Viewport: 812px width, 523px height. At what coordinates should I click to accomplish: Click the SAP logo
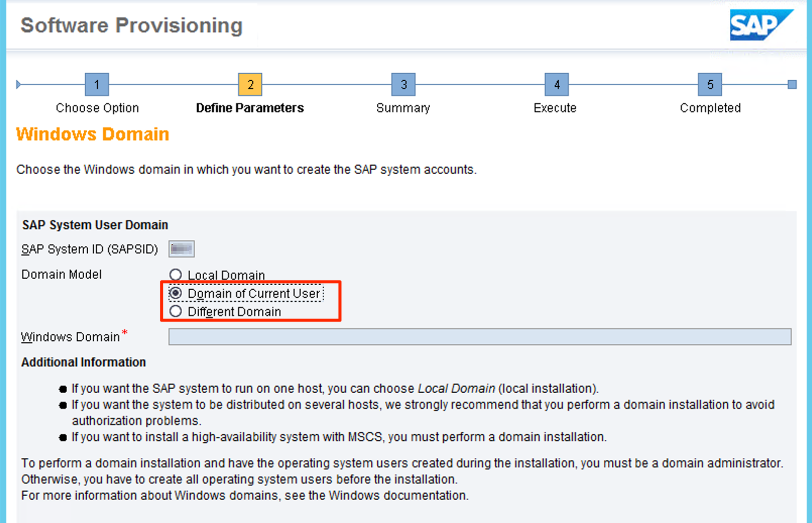(x=761, y=25)
